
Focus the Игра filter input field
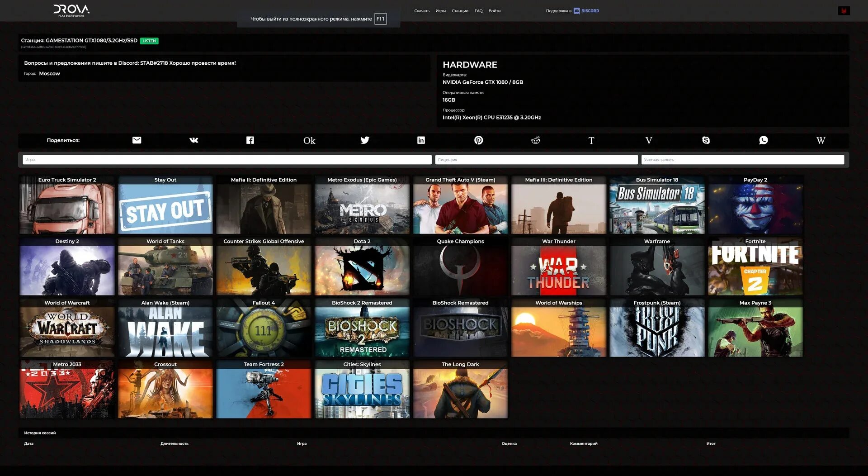click(x=227, y=160)
